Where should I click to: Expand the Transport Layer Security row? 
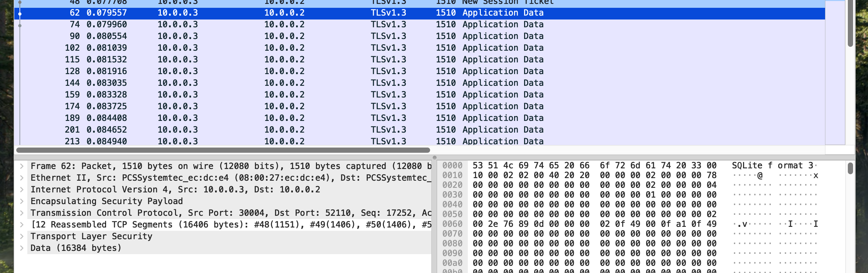(21, 237)
